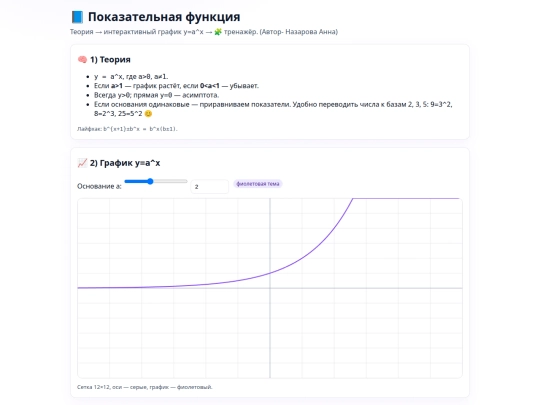The width and height of the screenshot is (540, 405).
Task: Click the 2) График y=a^x heading
Action: point(125,163)
